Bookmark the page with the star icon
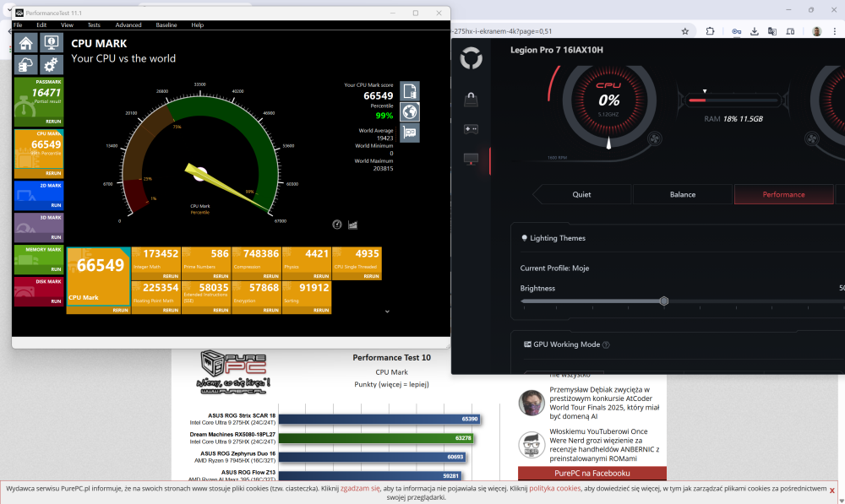Screen dimensions: 845x504 click(685, 31)
